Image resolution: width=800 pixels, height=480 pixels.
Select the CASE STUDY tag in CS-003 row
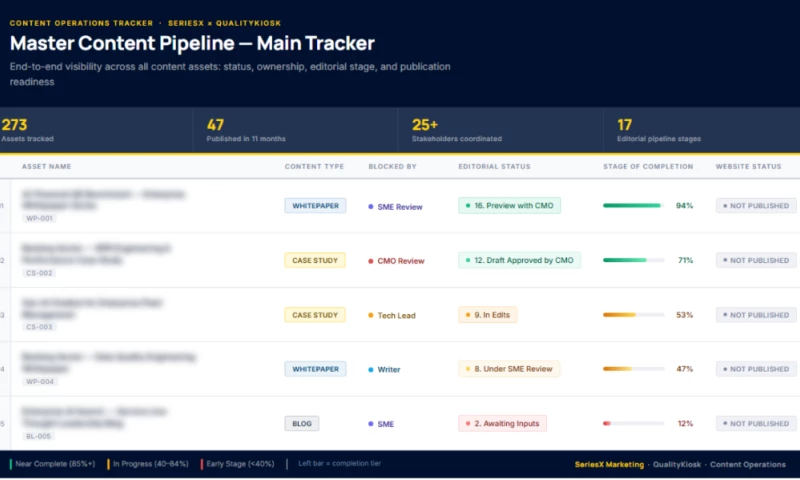tap(315, 315)
